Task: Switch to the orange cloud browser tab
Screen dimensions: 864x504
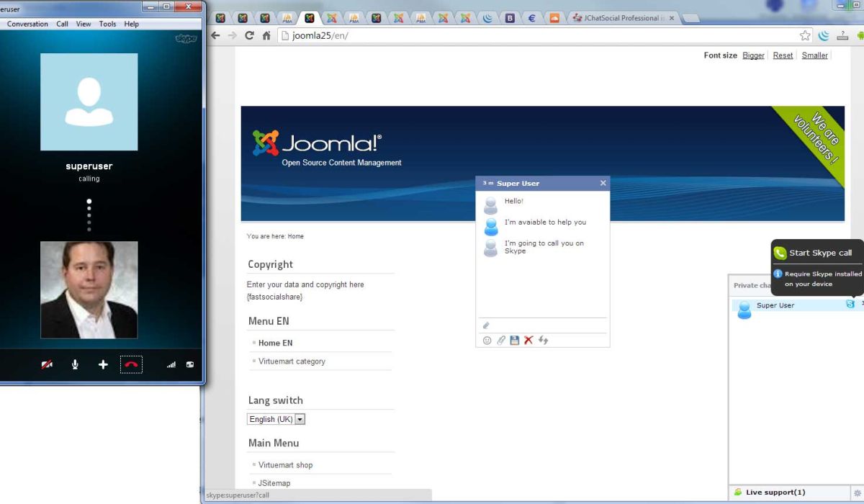Action: (554, 18)
